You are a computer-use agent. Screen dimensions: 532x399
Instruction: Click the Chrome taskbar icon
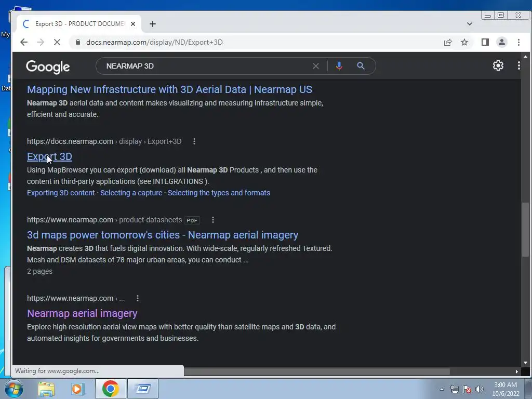110,389
